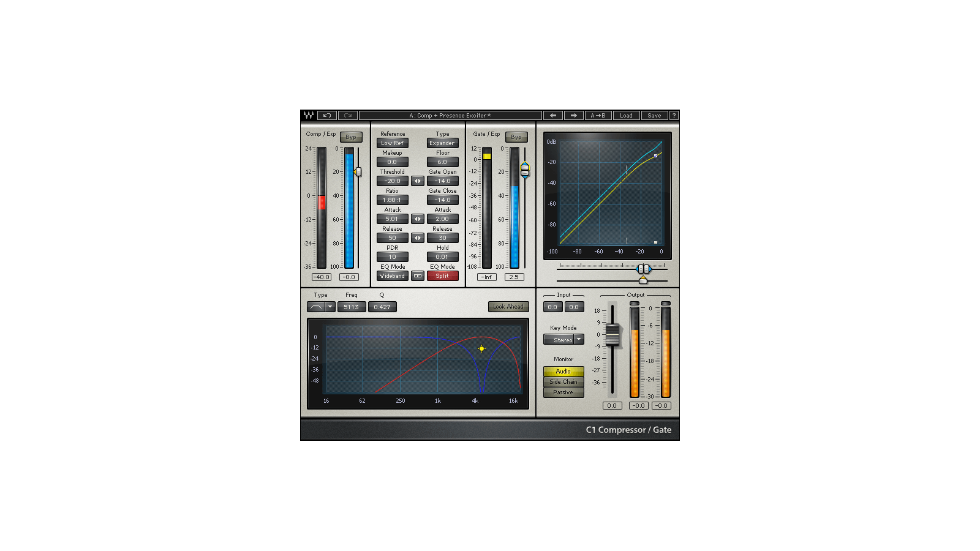Screen dimensions: 980x551
Task: Click the yellow Gate/Exp level meter indicator
Action: tap(487, 157)
